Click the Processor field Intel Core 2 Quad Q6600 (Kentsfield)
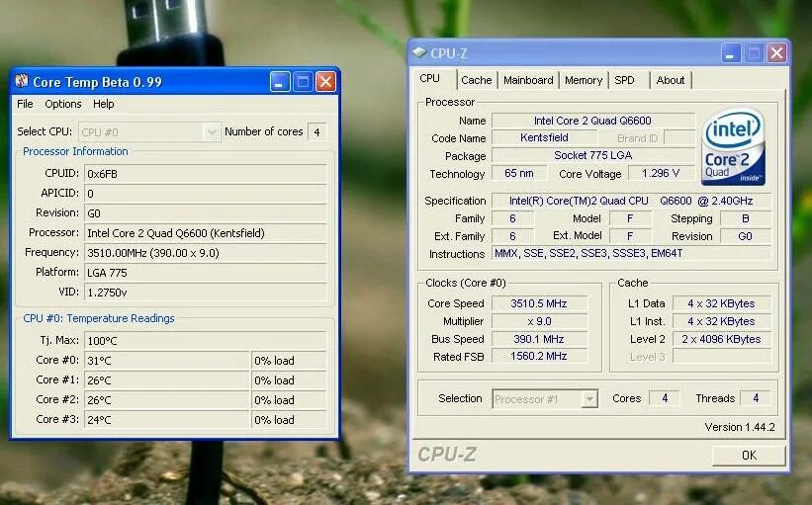The height and width of the screenshot is (505, 812). tap(206, 233)
